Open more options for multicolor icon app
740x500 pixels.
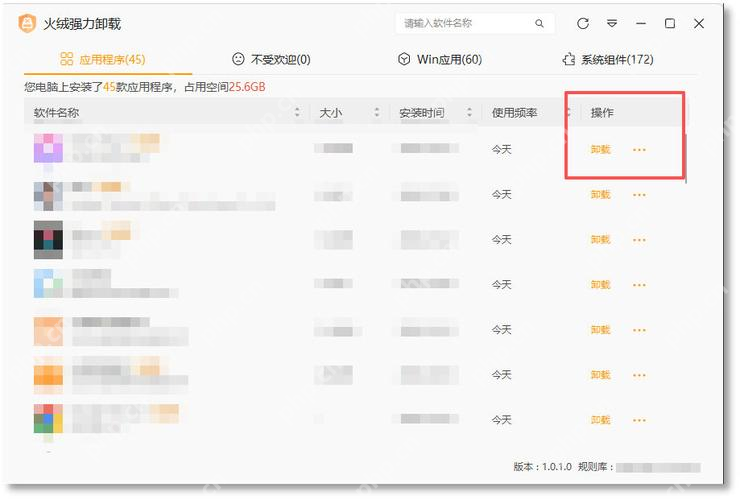(x=639, y=421)
